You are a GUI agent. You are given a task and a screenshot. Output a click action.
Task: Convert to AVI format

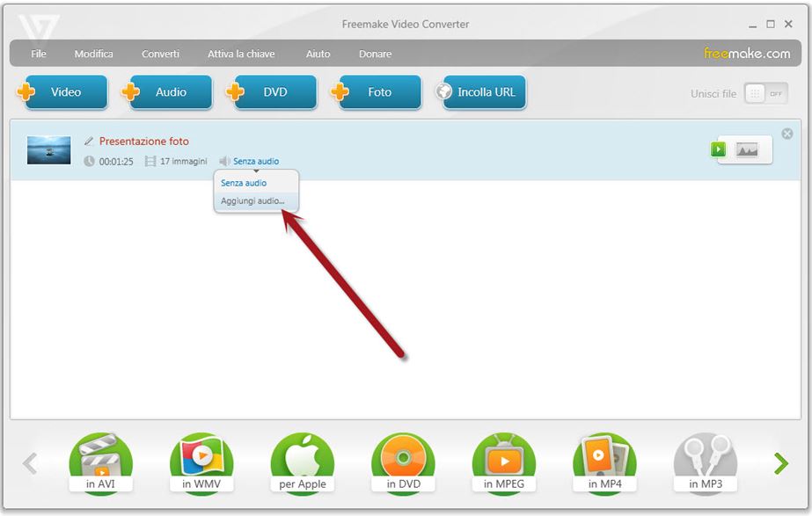coord(100,462)
